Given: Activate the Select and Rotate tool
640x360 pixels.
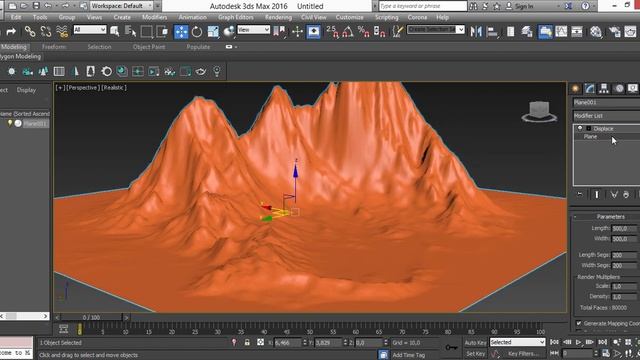Looking at the screenshot, I should 197,31.
